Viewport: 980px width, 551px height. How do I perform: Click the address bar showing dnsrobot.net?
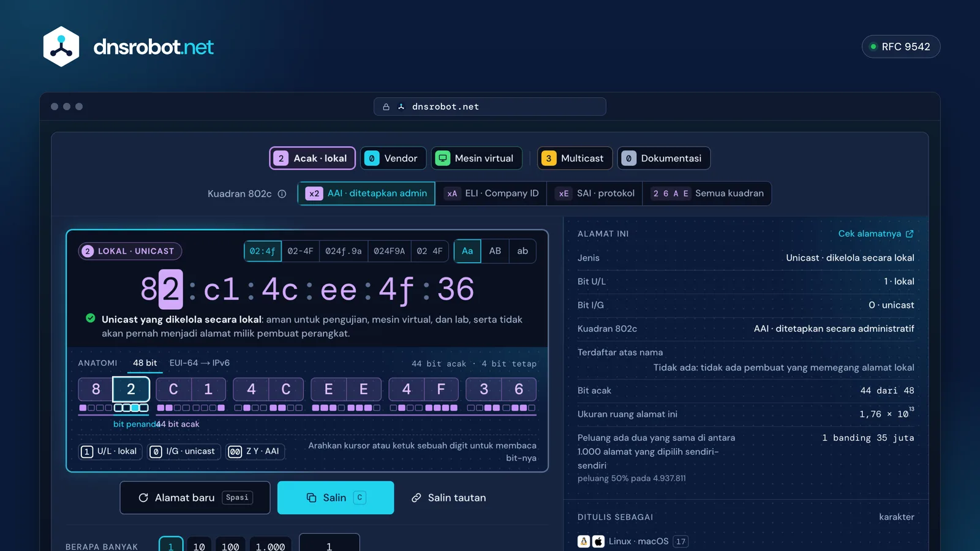tap(490, 107)
